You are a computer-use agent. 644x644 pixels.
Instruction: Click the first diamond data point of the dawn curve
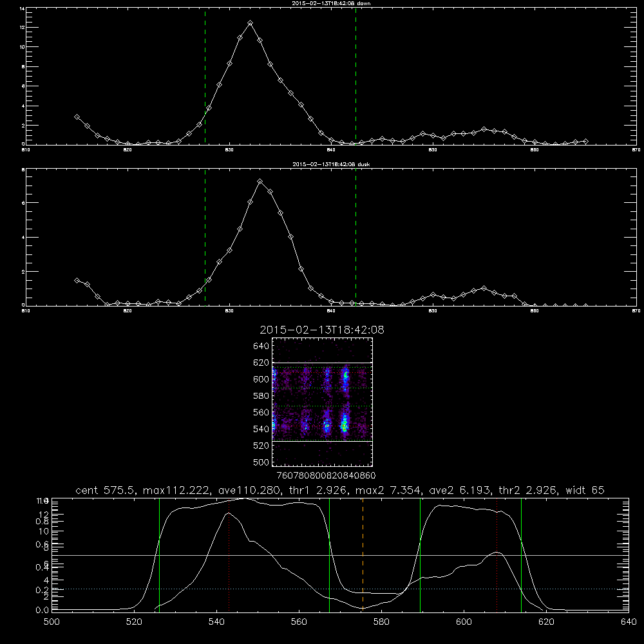[77, 117]
